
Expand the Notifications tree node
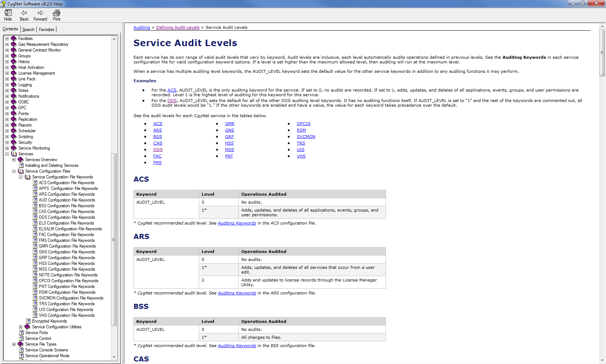(x=7, y=96)
